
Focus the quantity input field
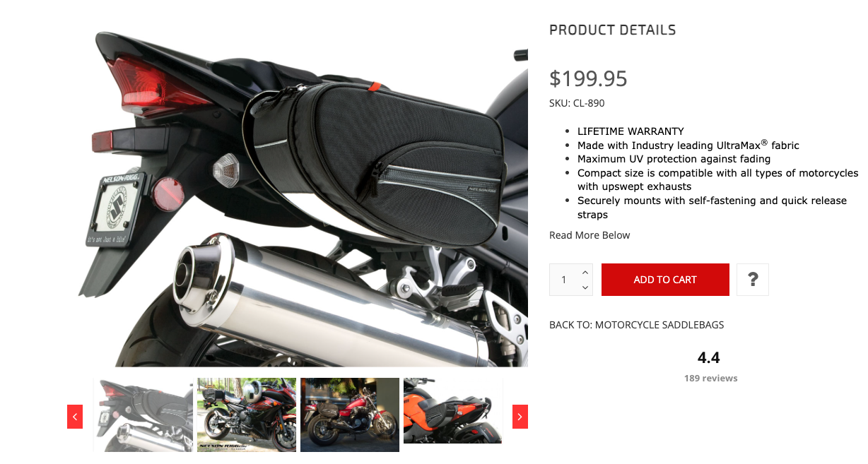coord(565,280)
